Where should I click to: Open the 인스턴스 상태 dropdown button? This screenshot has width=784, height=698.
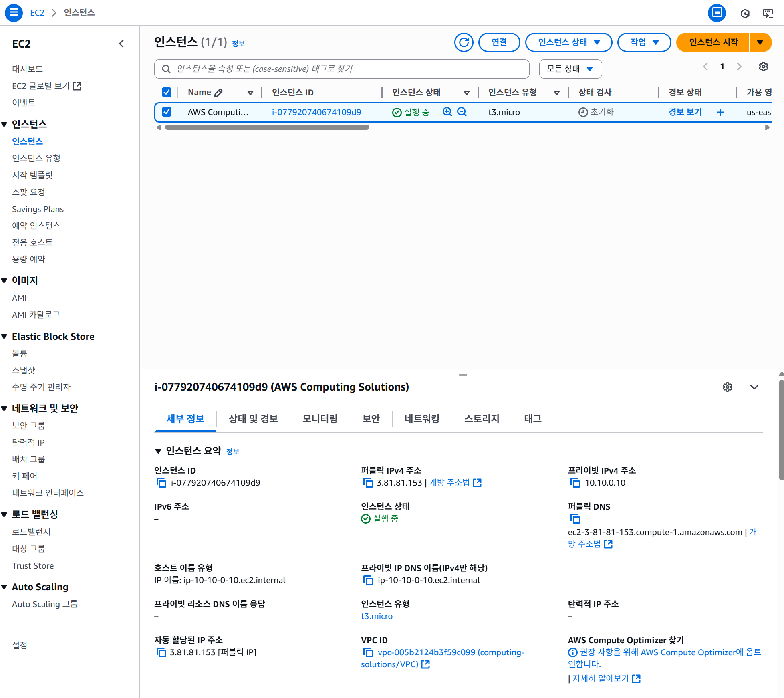click(x=568, y=42)
